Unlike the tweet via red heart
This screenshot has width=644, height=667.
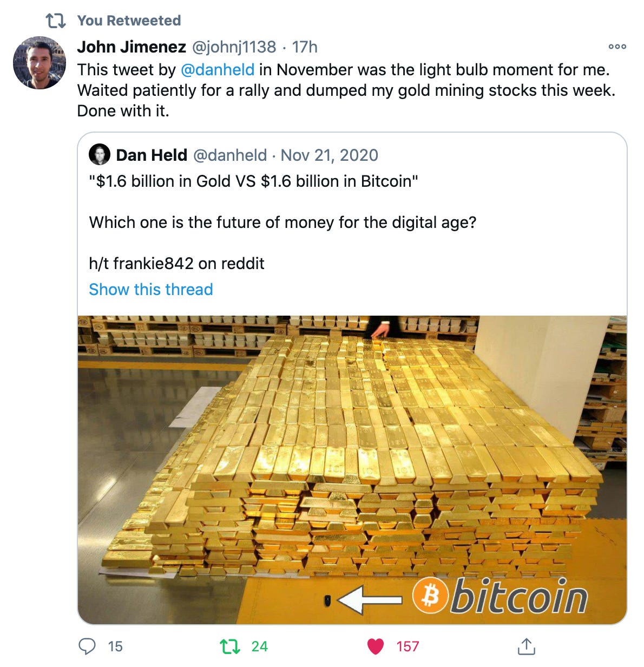click(x=376, y=646)
